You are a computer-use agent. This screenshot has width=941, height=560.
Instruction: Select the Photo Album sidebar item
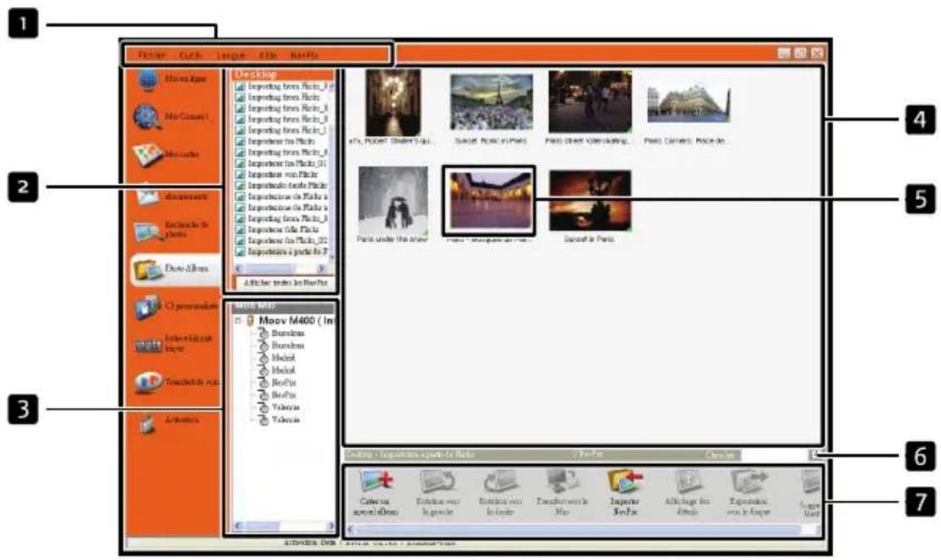176,268
